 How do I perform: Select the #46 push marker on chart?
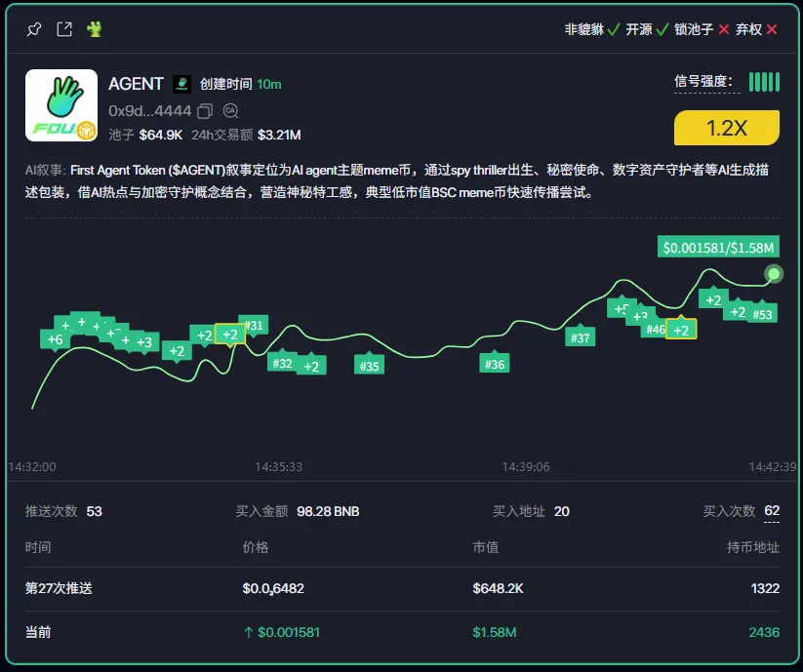[x=655, y=330]
